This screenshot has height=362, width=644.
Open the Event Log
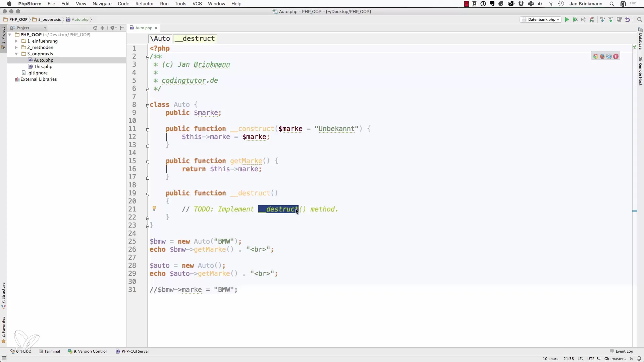point(622,351)
